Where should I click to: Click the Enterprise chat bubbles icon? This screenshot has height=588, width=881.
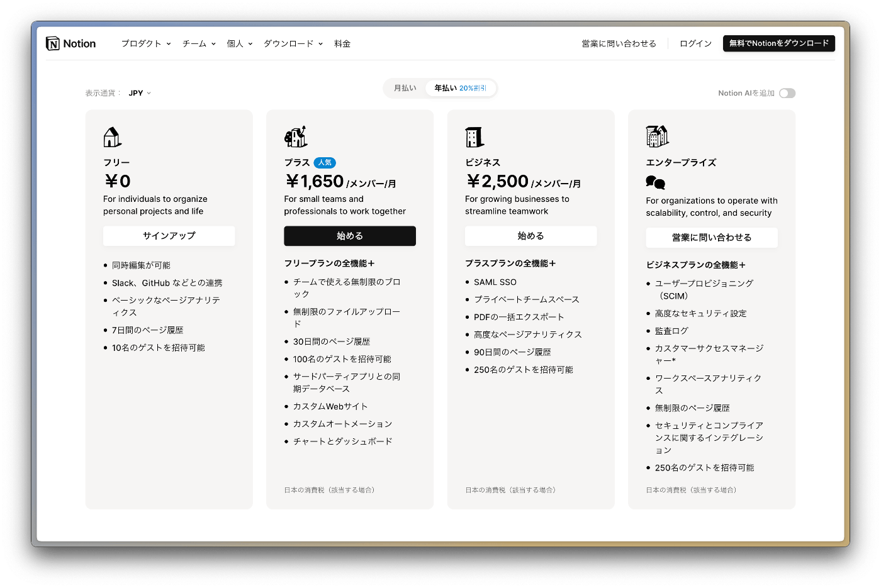[655, 182]
